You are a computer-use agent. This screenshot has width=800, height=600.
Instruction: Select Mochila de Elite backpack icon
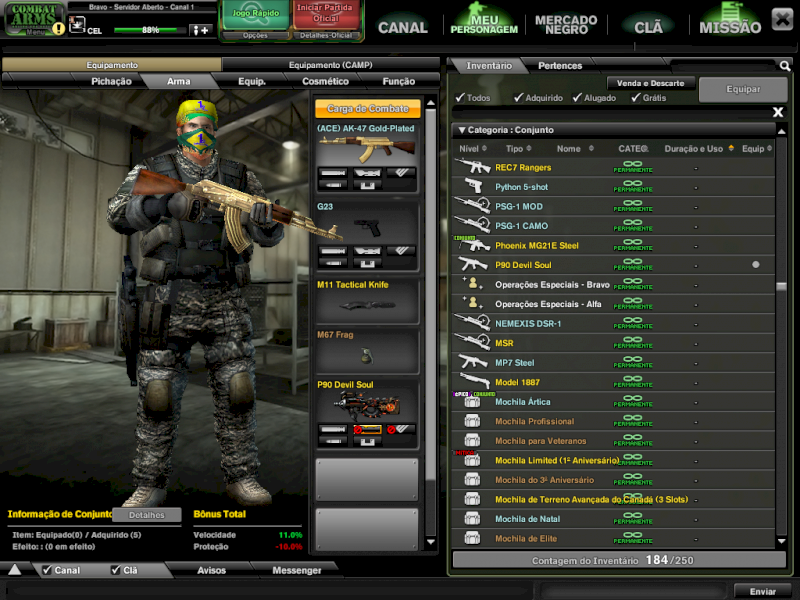pyautogui.click(x=472, y=538)
